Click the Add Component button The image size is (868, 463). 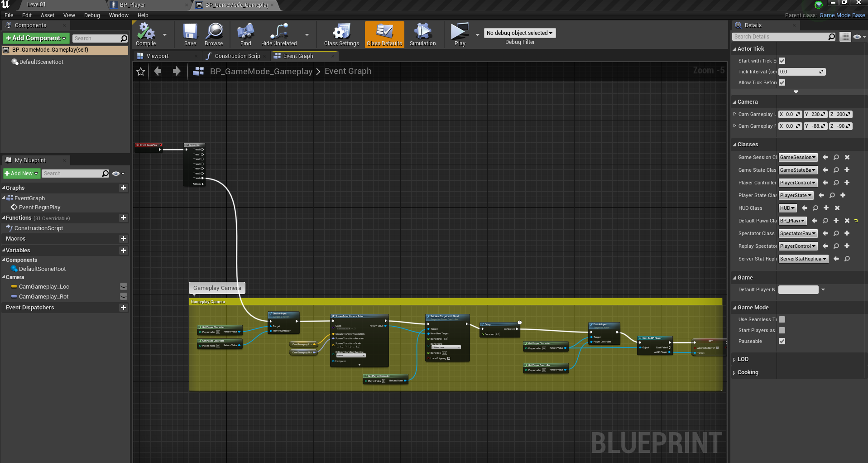pyautogui.click(x=36, y=38)
